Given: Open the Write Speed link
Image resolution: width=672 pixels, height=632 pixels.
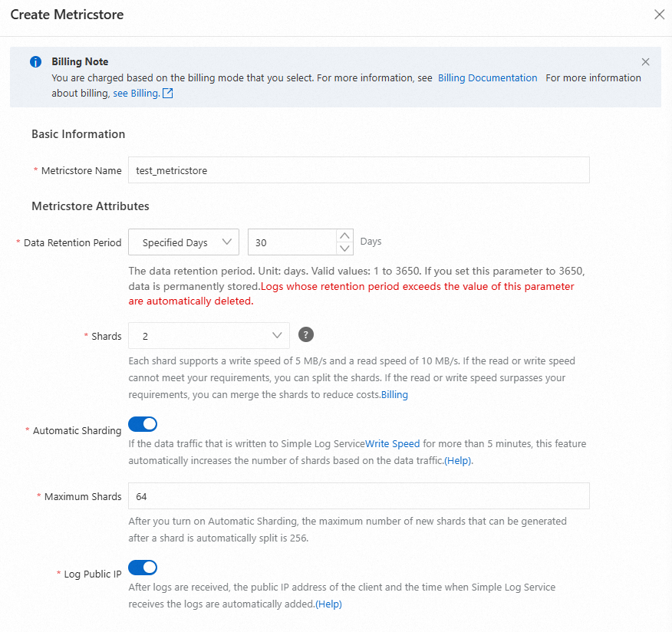Looking at the screenshot, I should pos(392,444).
